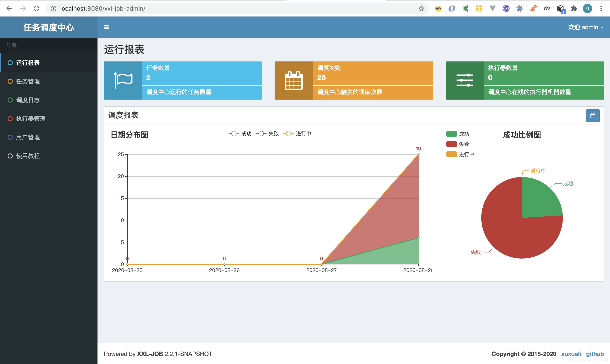The image size is (610, 364).
Task: Go to 任务管理 page
Action: [49, 81]
